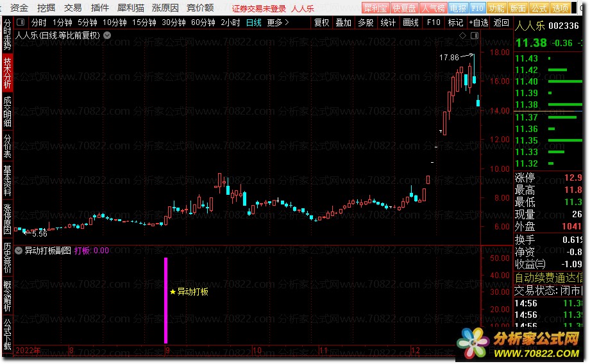This screenshot has width=590, height=364.
Task: Click the 犀利宝 toolbar button
Action: click(x=376, y=8)
